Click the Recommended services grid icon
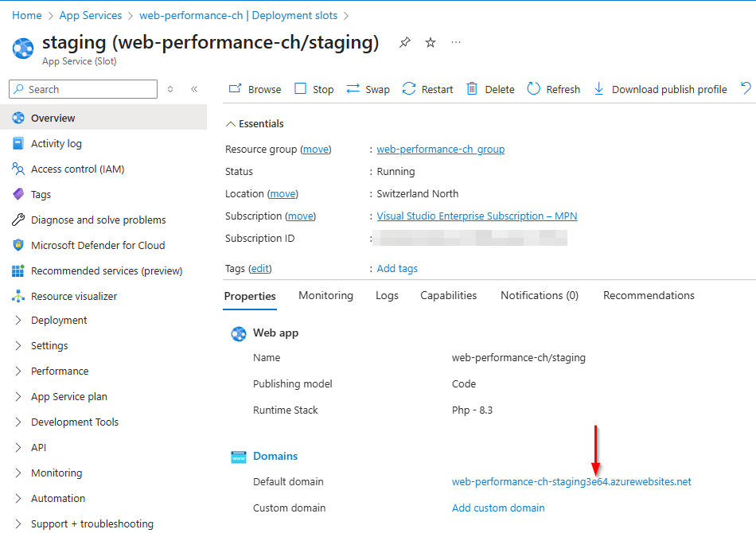756x533 pixels. 18,270
